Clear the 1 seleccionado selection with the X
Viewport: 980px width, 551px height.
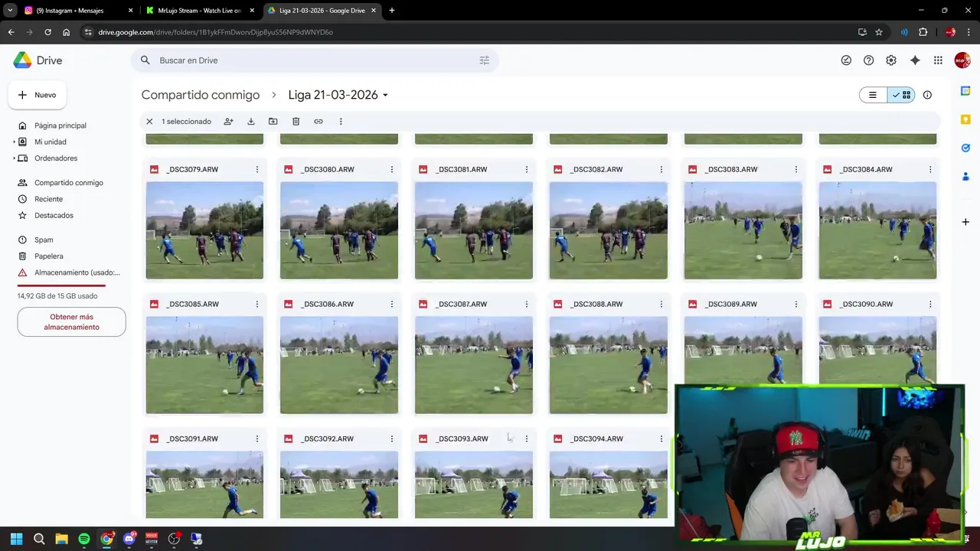tap(149, 122)
